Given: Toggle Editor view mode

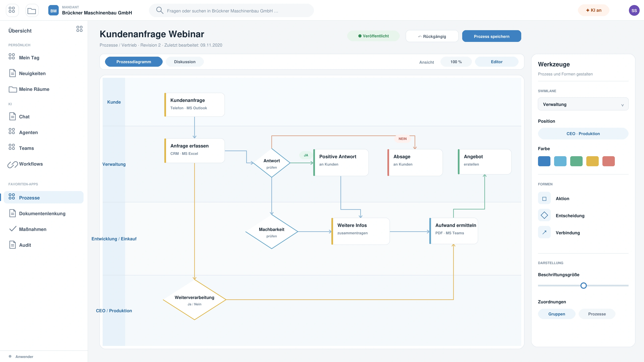Looking at the screenshot, I should tap(496, 62).
